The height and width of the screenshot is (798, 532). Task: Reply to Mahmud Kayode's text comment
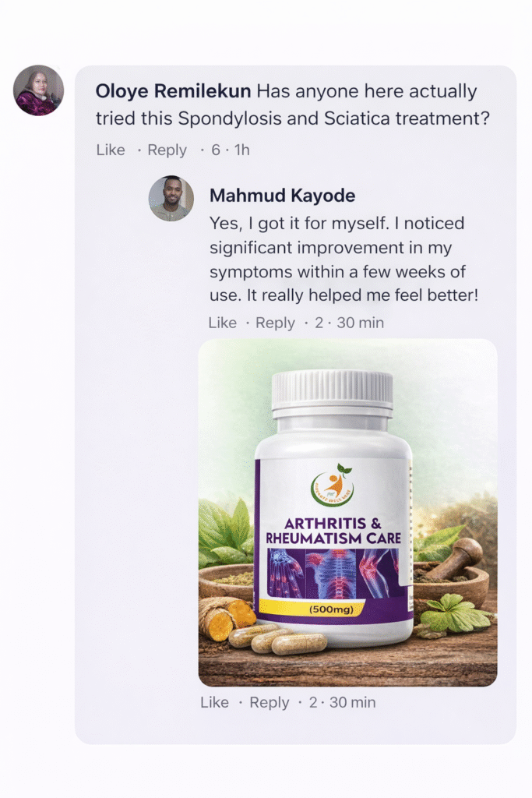point(275,323)
